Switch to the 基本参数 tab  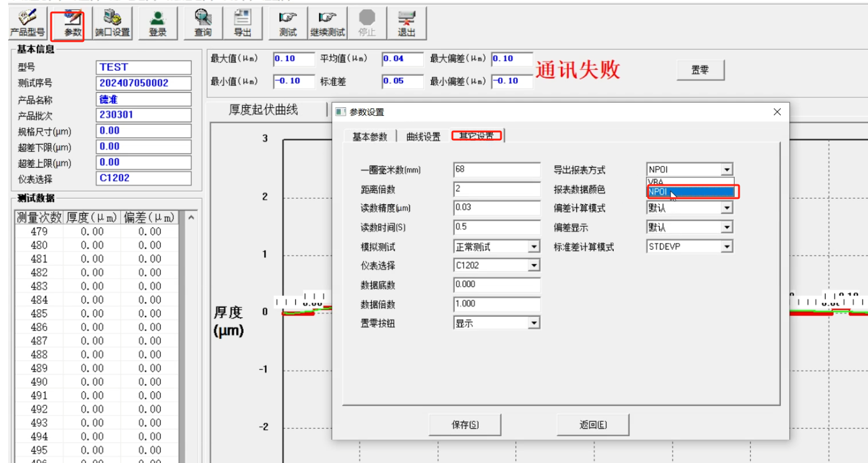click(x=370, y=136)
